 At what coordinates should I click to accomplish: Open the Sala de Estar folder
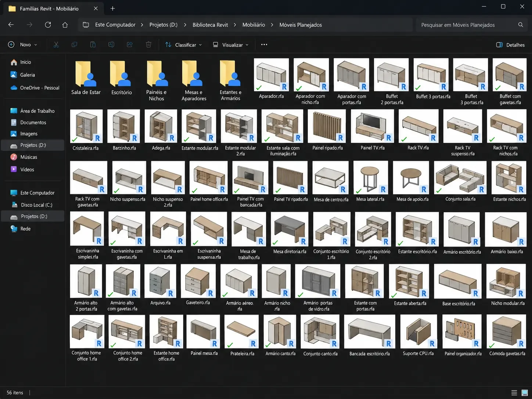(86, 78)
